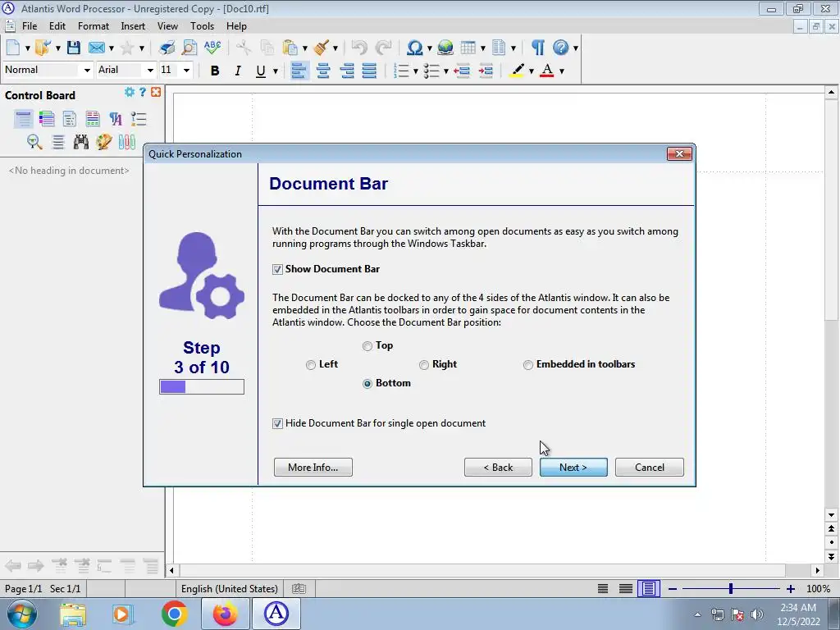The image size is (840, 630).
Task: Click the volume speaker tray icon
Action: (757, 614)
